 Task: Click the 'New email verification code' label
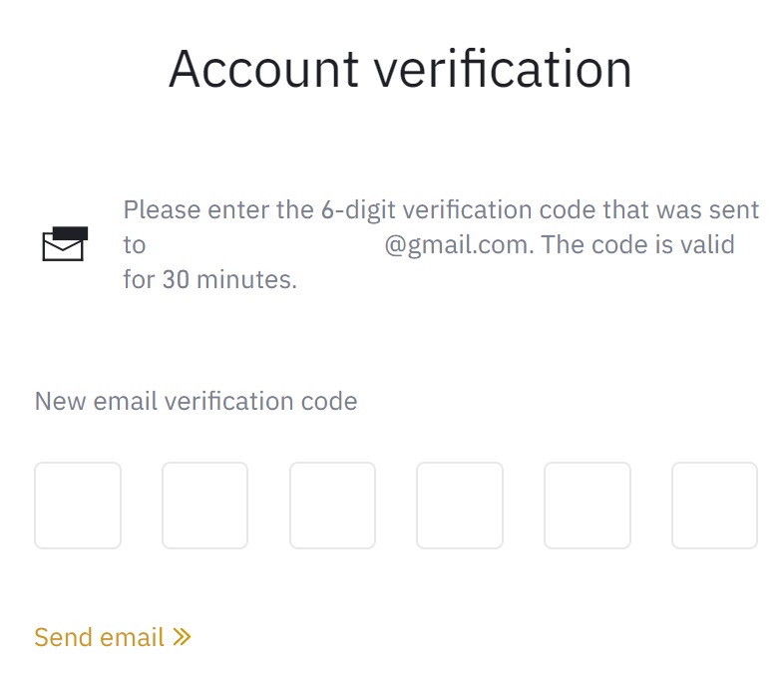tap(196, 401)
